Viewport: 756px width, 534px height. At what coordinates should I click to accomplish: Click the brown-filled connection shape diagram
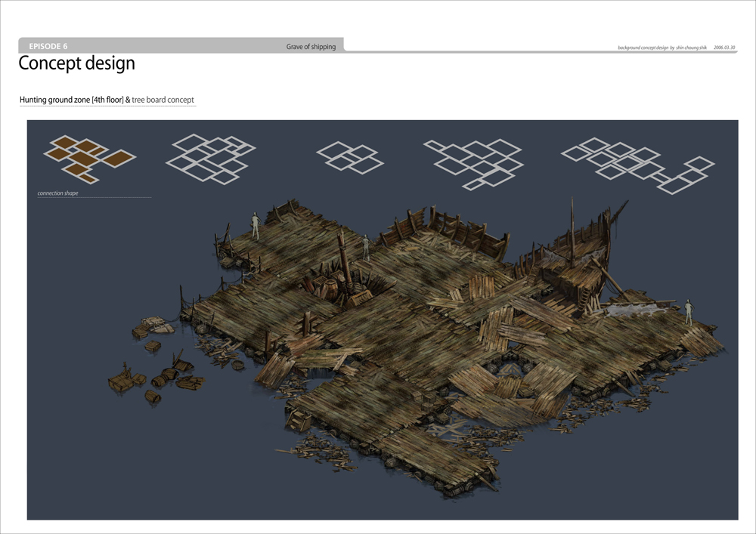[x=88, y=159]
